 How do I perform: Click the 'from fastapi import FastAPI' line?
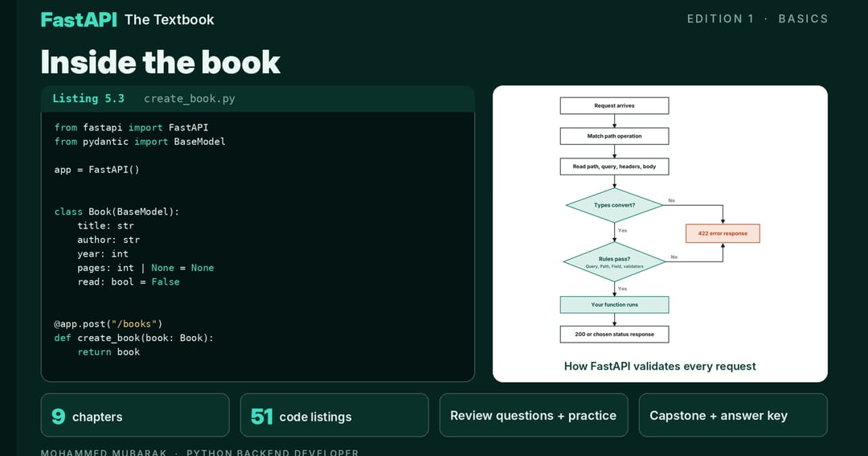(131, 127)
